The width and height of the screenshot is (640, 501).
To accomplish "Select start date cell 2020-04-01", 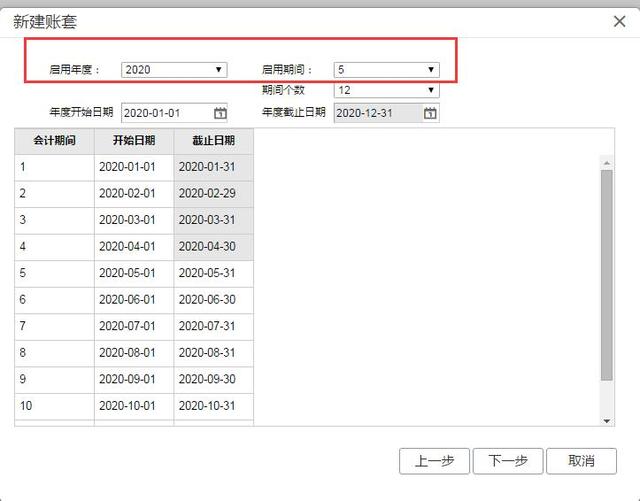I will coord(134,247).
